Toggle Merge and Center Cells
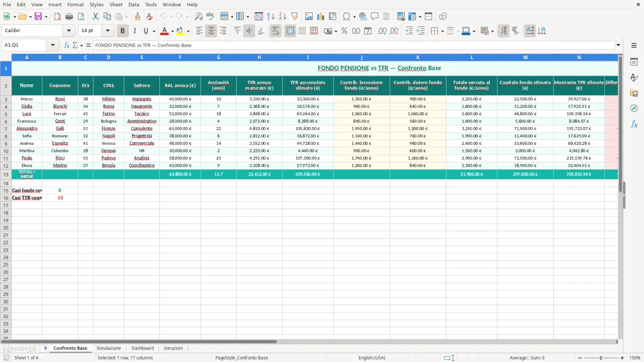Image resolution: width=644 pixels, height=362 pixels. pos(290,31)
